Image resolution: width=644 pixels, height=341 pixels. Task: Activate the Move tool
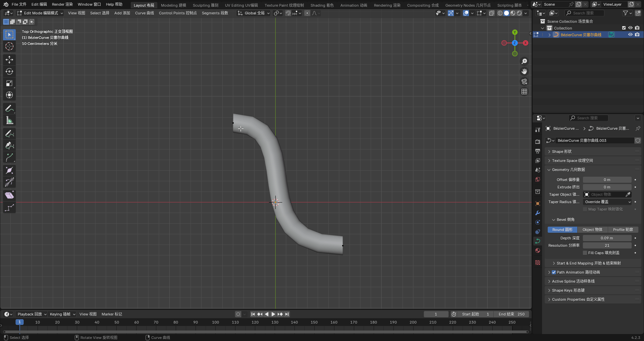9,60
